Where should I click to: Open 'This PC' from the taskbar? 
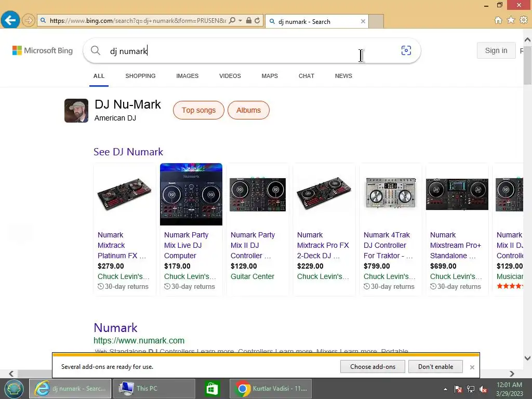pyautogui.click(x=154, y=389)
